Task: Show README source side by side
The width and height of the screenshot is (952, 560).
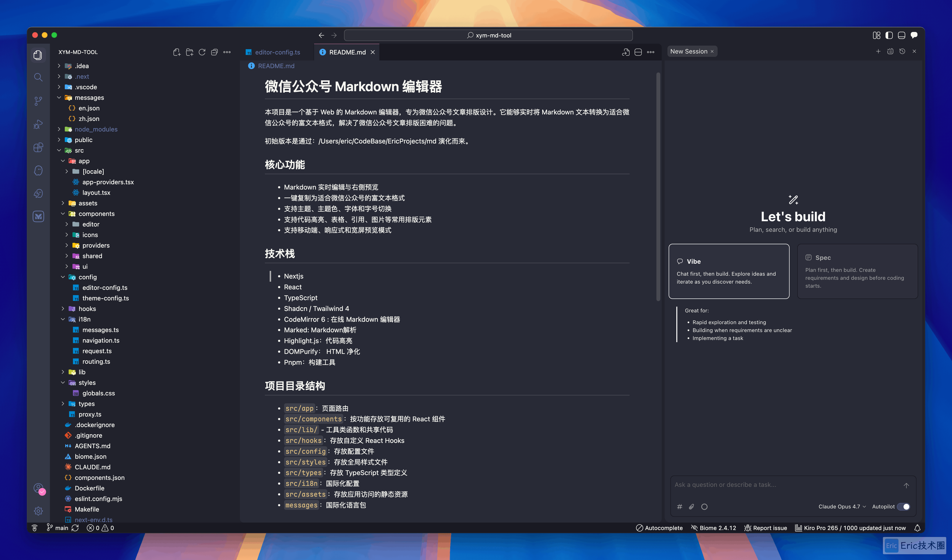Action: click(626, 52)
